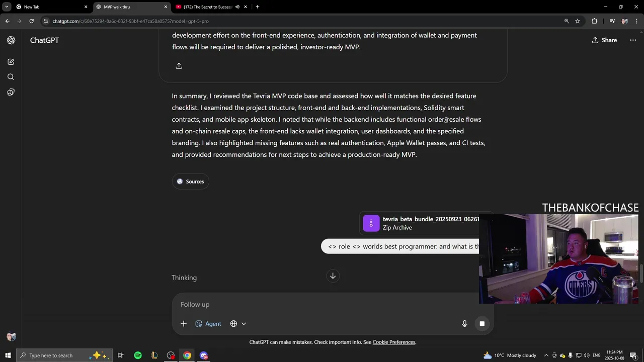The image size is (644, 362).
Task: Open Chrome tab search dropdown
Action: click(7, 7)
